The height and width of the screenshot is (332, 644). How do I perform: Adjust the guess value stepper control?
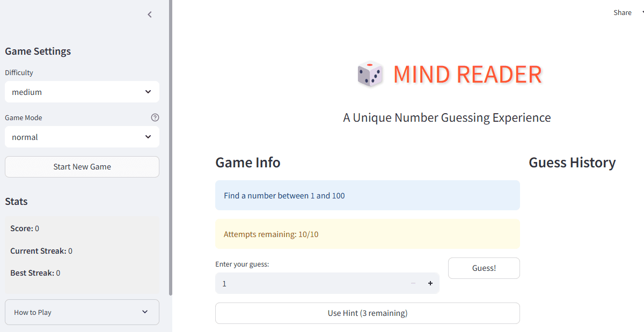tap(421, 283)
